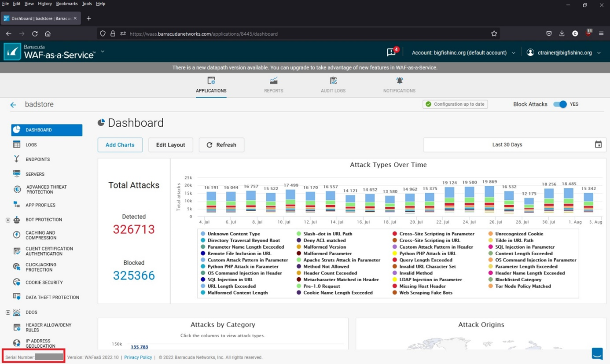Click the Edit Layout button
Image resolution: width=610 pixels, height=364 pixels.
171,145
